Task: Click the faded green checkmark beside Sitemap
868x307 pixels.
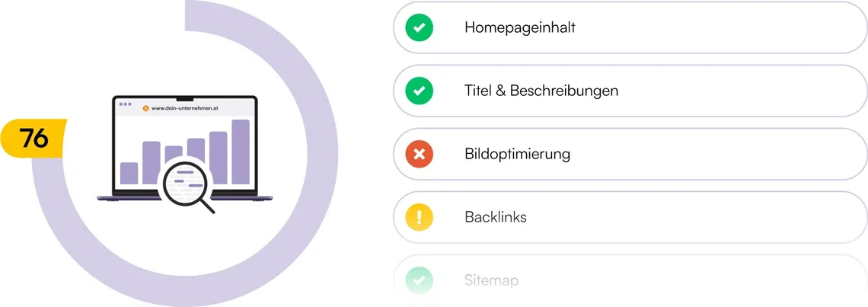Action: pyautogui.click(x=419, y=280)
